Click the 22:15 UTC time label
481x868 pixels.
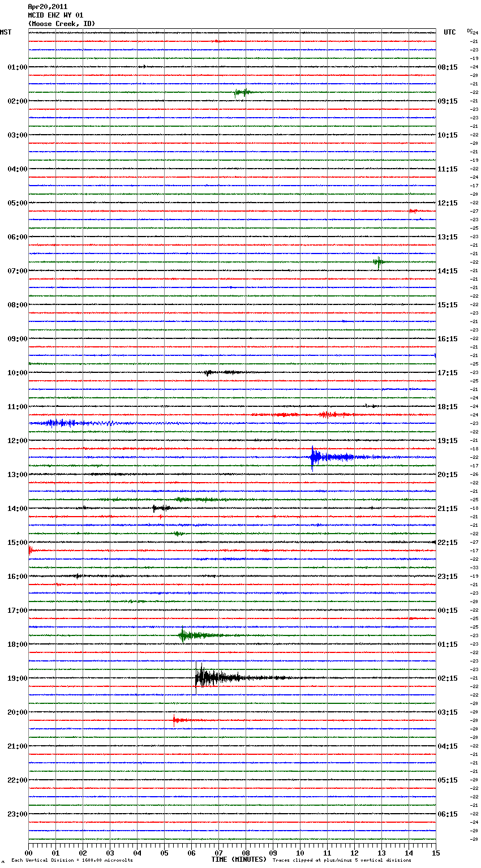pos(448,543)
